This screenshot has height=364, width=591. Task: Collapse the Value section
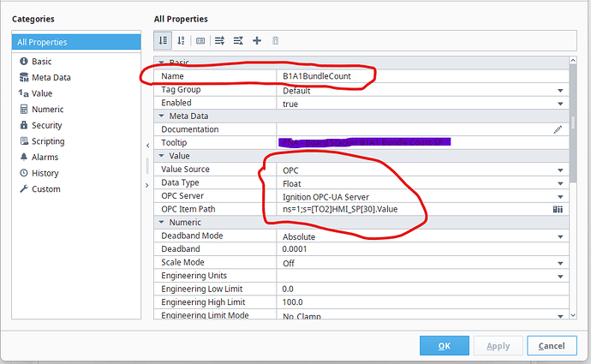point(162,156)
